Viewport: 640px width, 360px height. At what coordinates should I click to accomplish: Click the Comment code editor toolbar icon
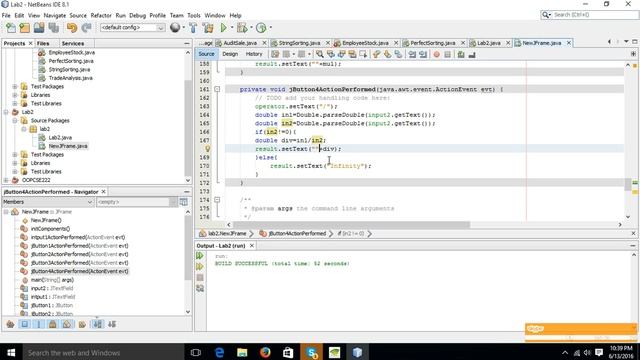pos(461,54)
